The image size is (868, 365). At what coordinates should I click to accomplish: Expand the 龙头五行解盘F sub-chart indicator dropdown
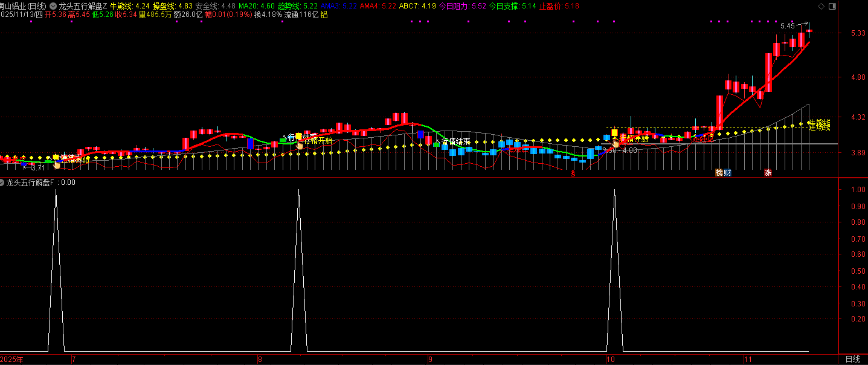tap(2, 182)
